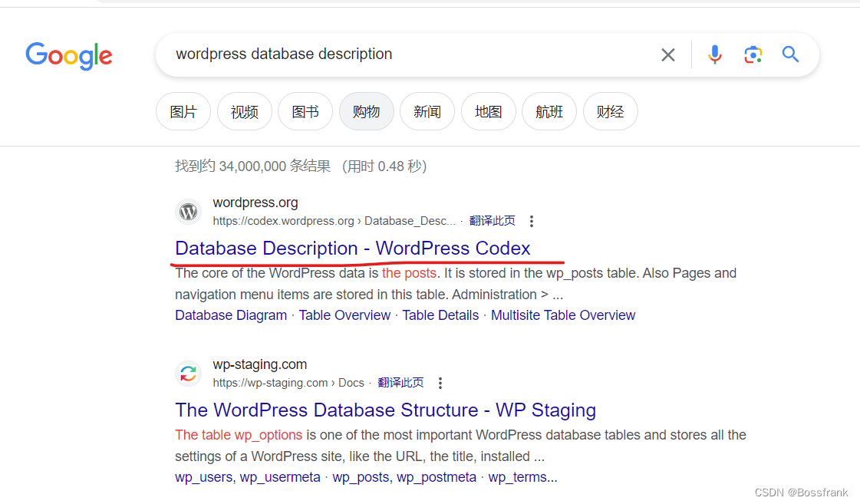Open The WordPress Database Structure - WP Staging
860x504 pixels.
coord(386,410)
